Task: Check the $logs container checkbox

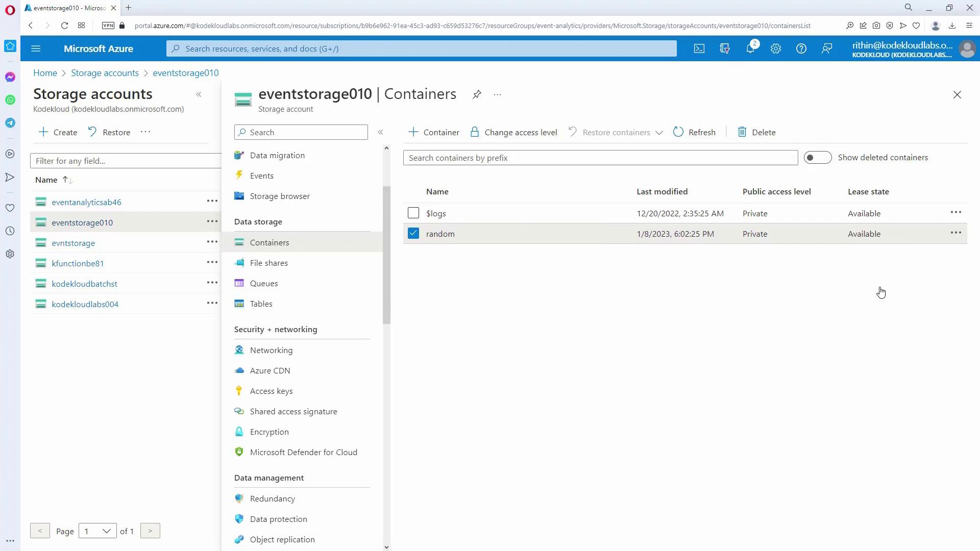Action: [413, 213]
